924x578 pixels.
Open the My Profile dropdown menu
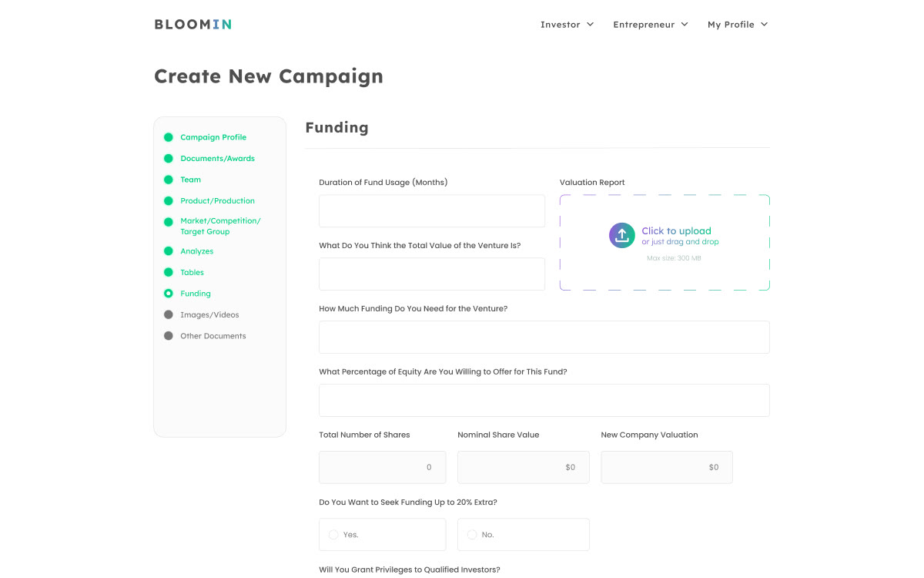point(738,25)
